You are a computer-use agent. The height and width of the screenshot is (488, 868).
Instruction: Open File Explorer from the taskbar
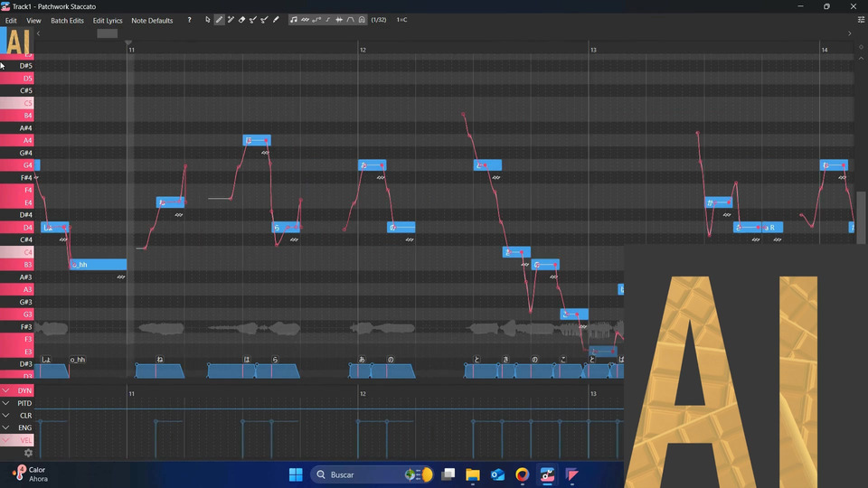pos(472,474)
